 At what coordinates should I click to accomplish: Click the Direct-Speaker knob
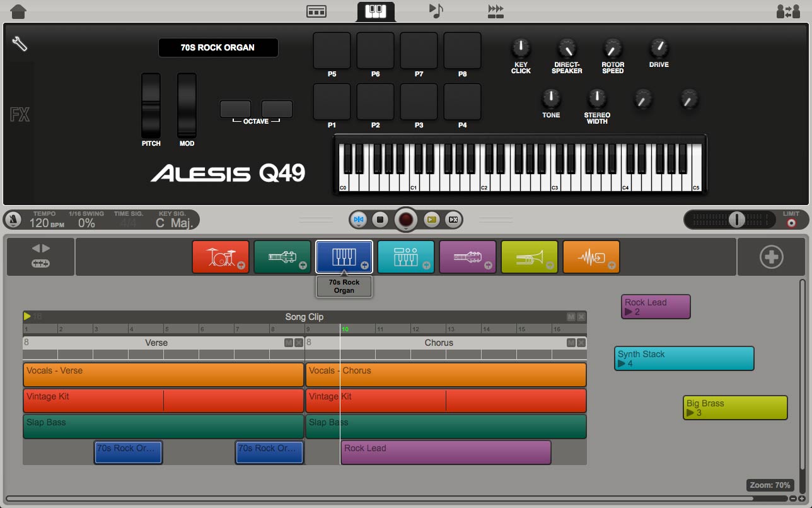tap(567, 48)
